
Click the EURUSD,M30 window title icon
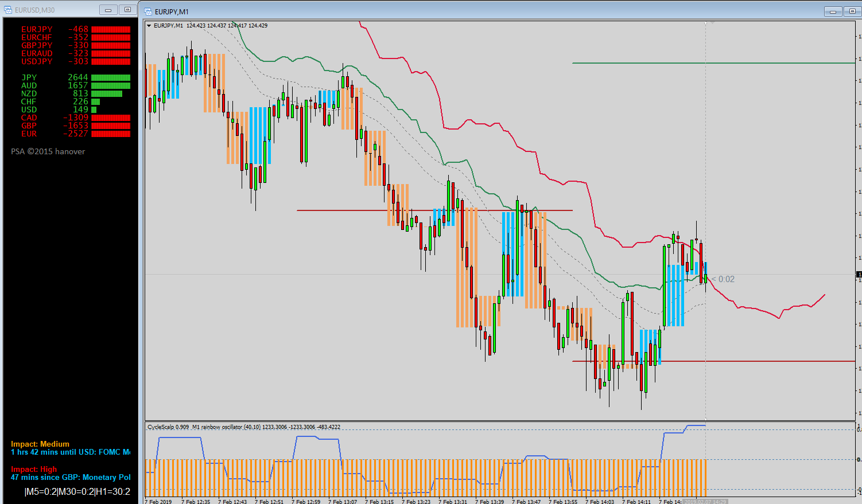[x=9, y=10]
